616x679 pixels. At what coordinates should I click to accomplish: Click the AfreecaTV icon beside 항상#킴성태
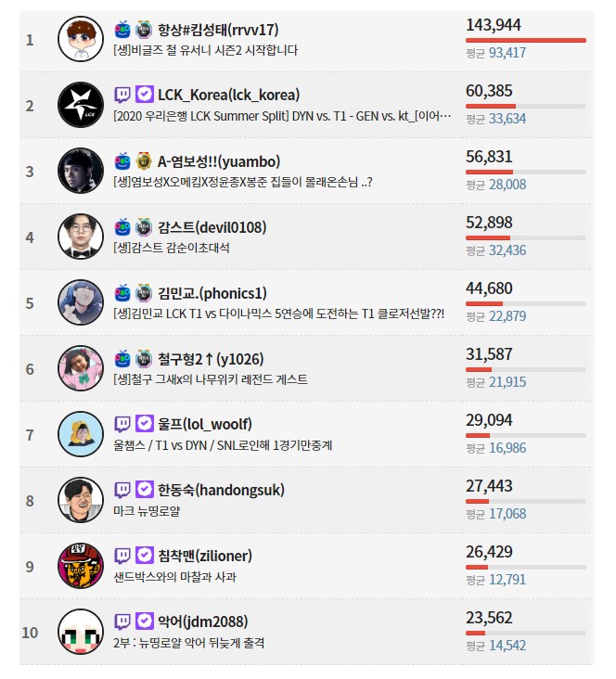122,30
